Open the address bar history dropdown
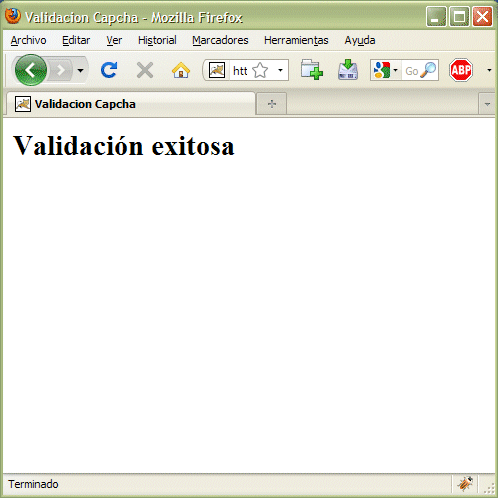 tap(280, 70)
